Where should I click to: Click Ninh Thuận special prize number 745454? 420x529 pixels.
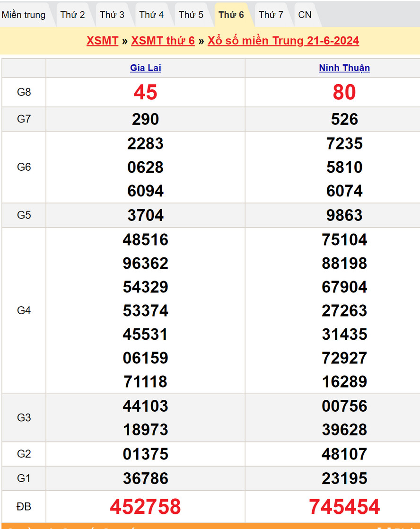(344, 507)
